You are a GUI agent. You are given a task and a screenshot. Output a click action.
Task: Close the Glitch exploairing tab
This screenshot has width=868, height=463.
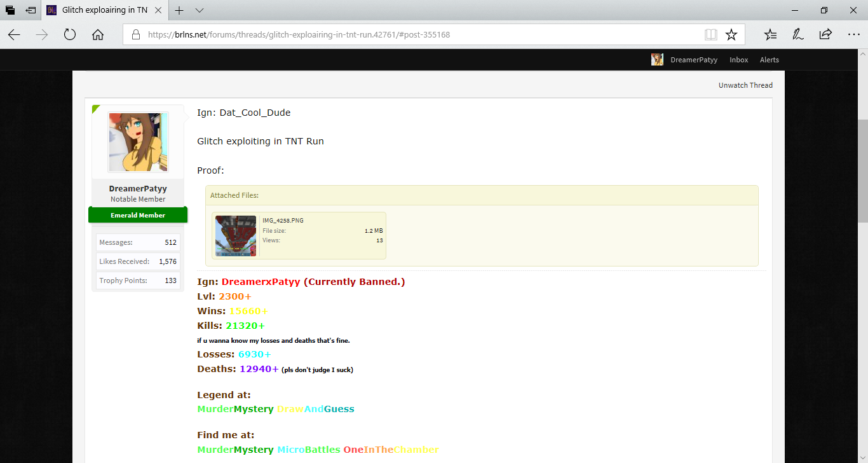pyautogui.click(x=158, y=10)
